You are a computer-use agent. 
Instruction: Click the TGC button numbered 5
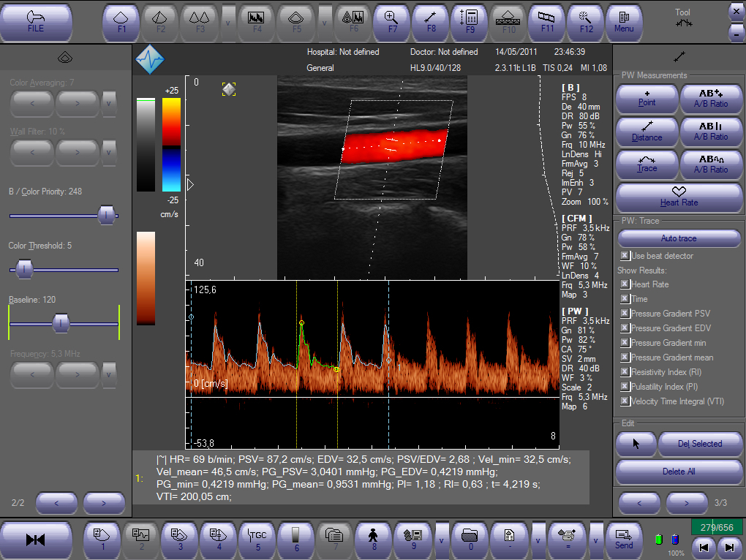(257, 539)
